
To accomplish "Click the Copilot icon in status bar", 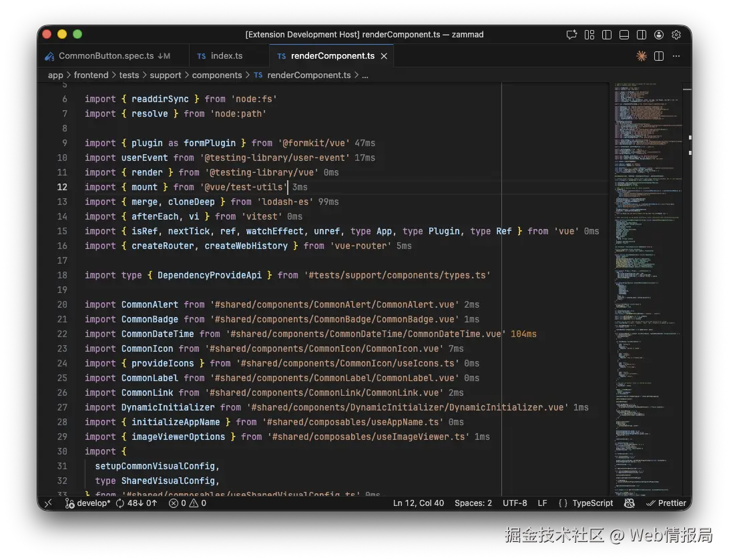I will pos(629,503).
